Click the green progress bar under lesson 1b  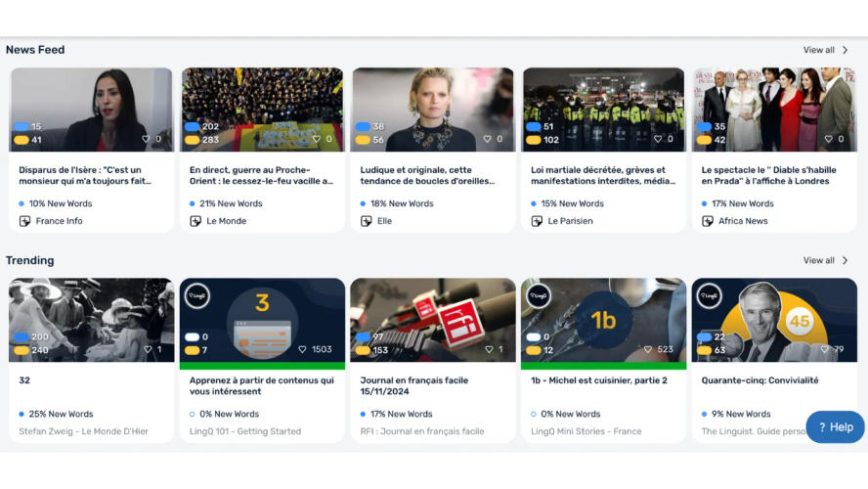[x=603, y=366]
